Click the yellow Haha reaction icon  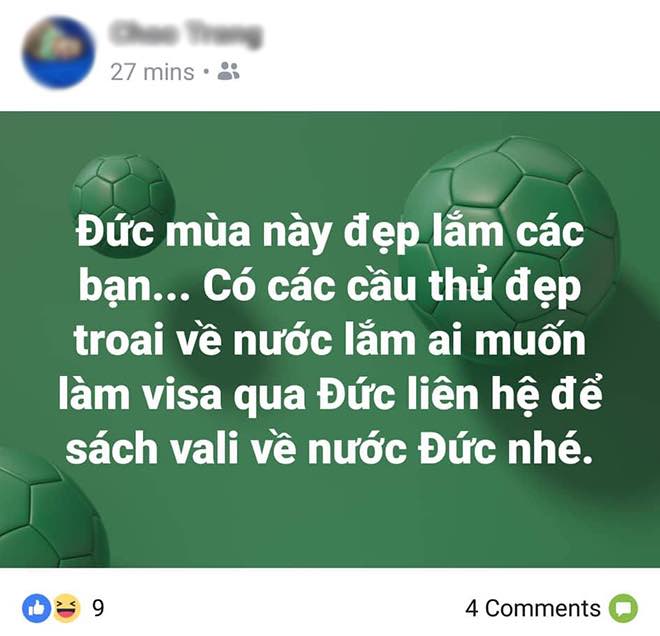click(66, 608)
